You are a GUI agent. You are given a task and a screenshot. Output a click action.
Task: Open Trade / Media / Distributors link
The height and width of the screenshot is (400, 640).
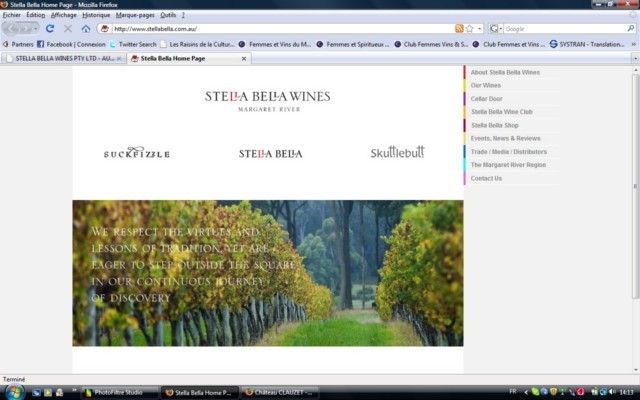pos(509,152)
